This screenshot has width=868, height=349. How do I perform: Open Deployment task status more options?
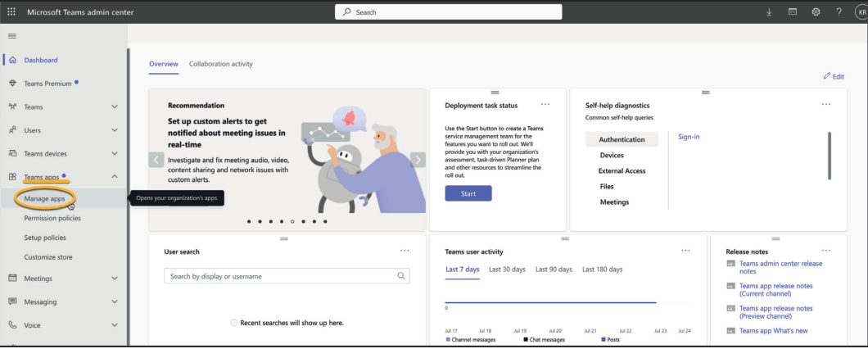[x=545, y=104]
